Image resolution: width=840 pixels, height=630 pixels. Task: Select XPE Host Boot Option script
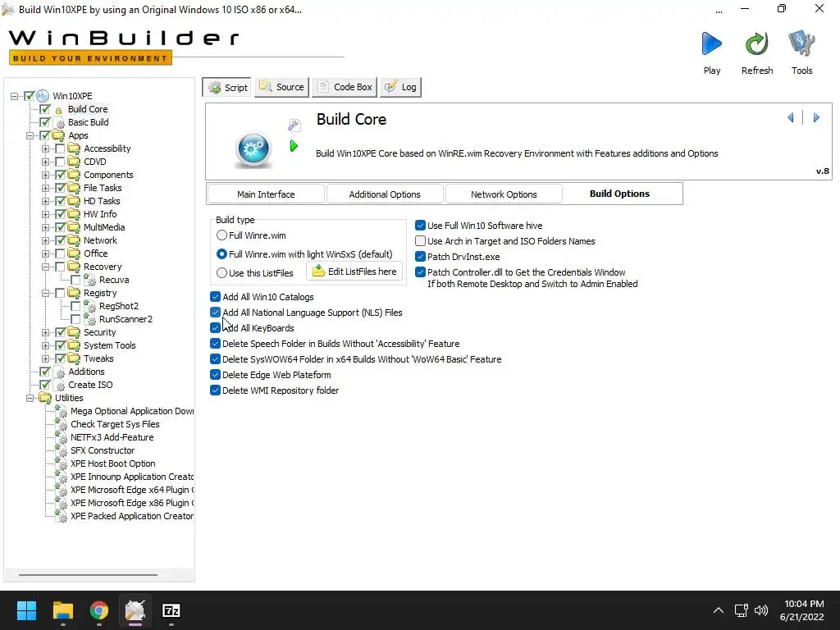click(113, 463)
